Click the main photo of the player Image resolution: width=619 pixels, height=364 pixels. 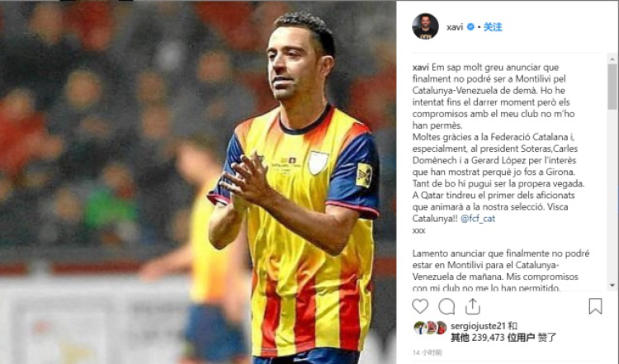pos(198,182)
